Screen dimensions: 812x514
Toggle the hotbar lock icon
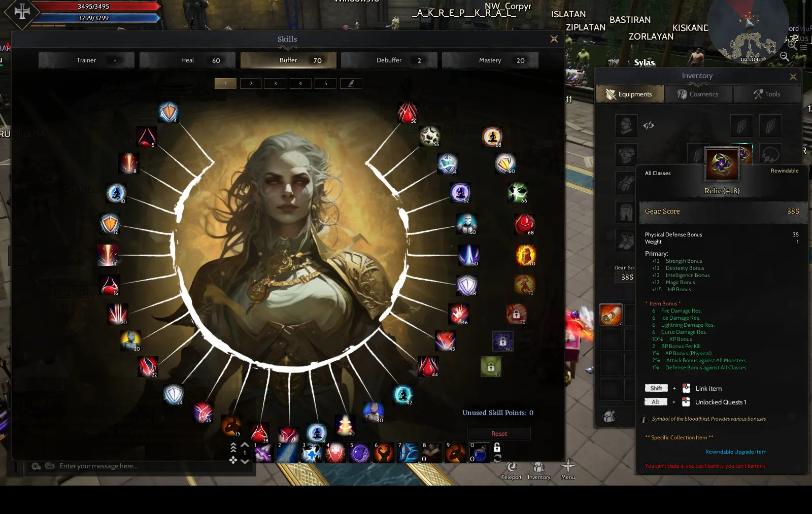[x=497, y=448]
